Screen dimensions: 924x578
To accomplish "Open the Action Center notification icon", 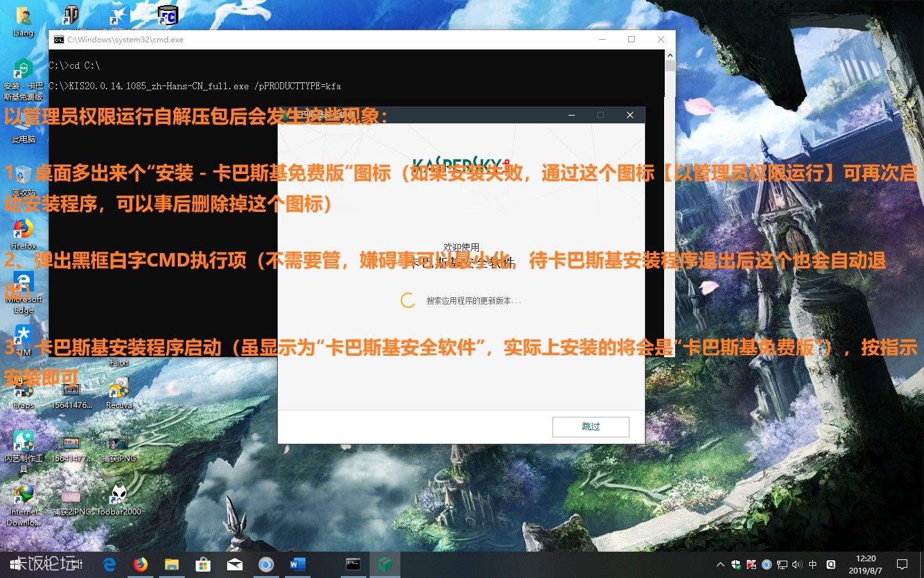I will tap(902, 565).
